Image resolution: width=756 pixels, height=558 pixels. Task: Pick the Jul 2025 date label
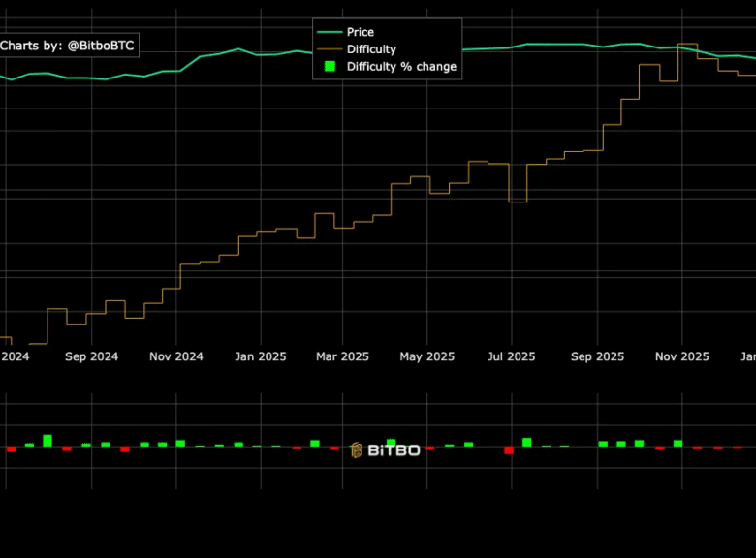(x=511, y=356)
